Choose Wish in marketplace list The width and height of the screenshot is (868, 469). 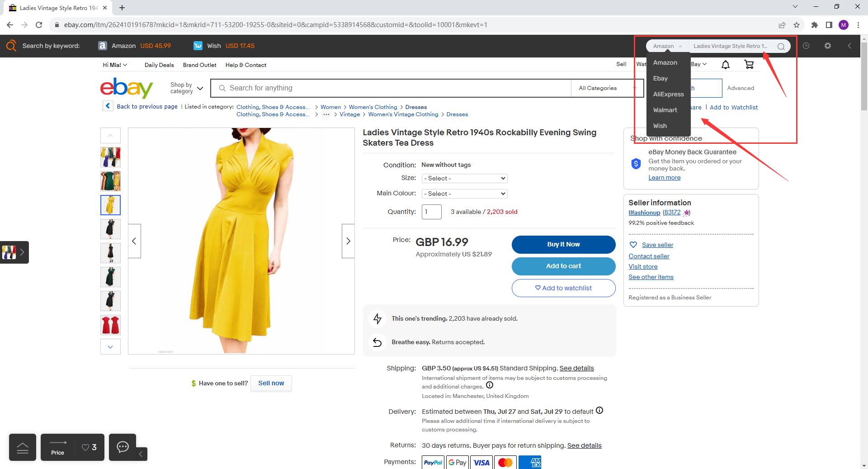pyautogui.click(x=660, y=126)
